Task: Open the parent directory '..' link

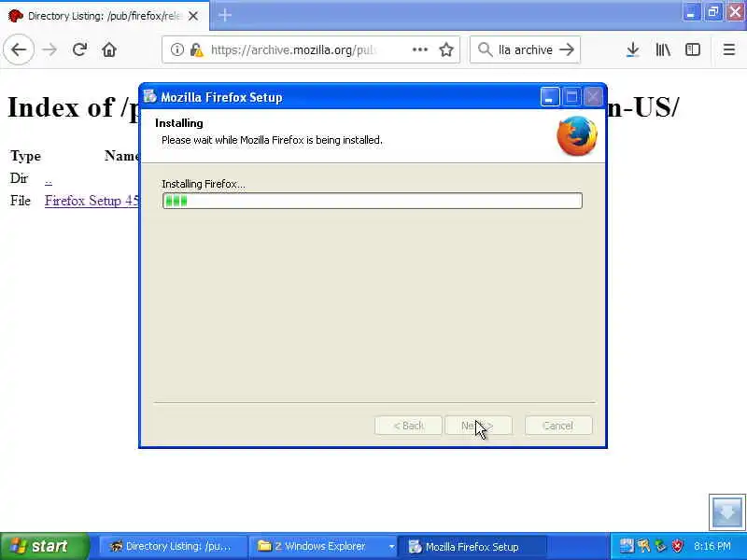Action: point(49,179)
